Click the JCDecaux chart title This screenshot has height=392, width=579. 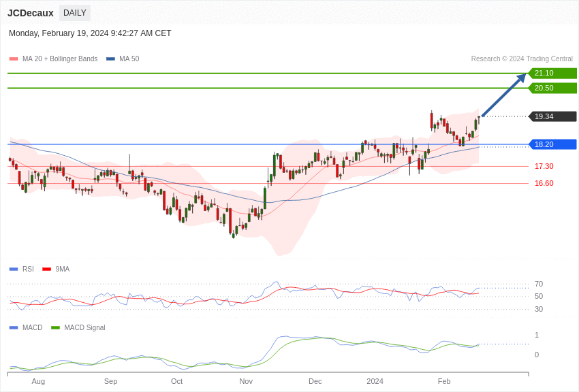click(31, 13)
